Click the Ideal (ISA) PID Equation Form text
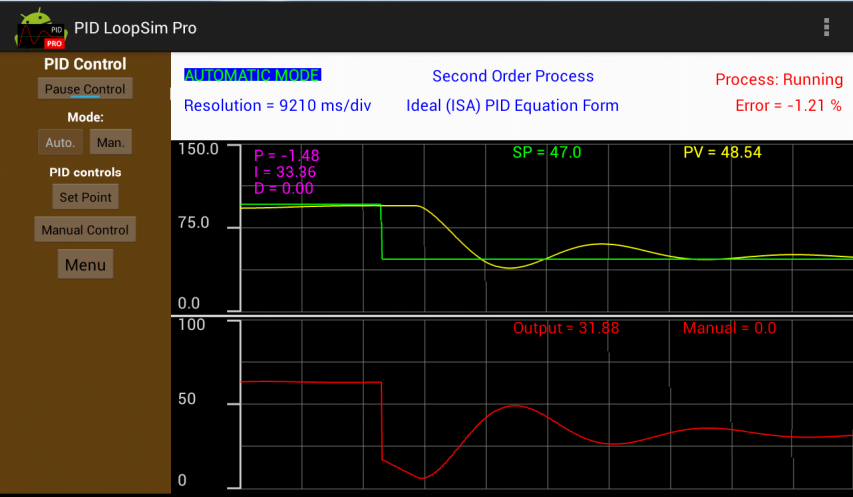Viewport: 853px width, 497px height. pyautogui.click(x=512, y=105)
